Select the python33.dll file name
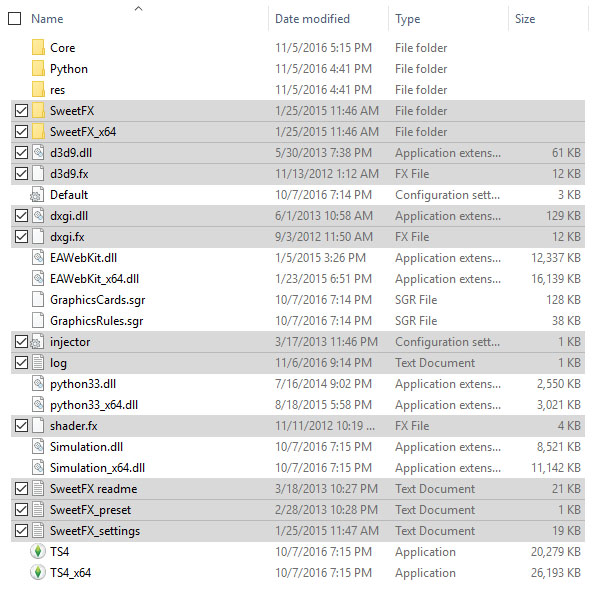The width and height of the screenshot is (607, 597). [83, 384]
